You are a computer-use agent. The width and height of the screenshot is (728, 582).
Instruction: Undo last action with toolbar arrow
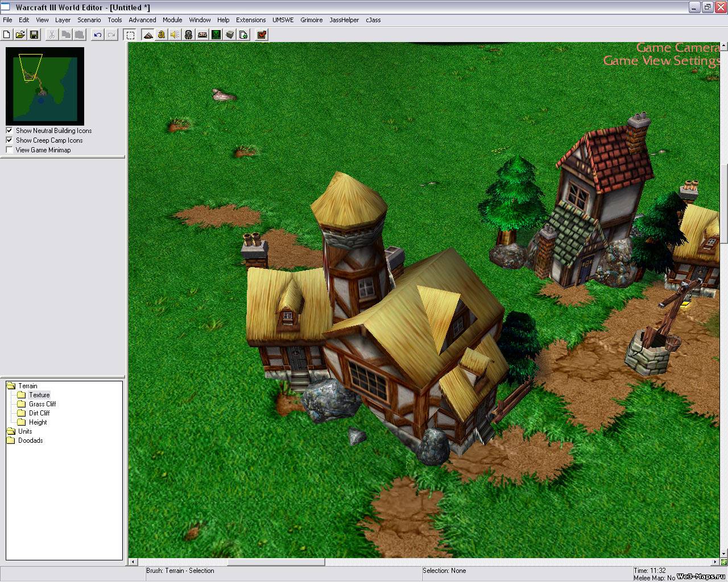[x=98, y=35]
